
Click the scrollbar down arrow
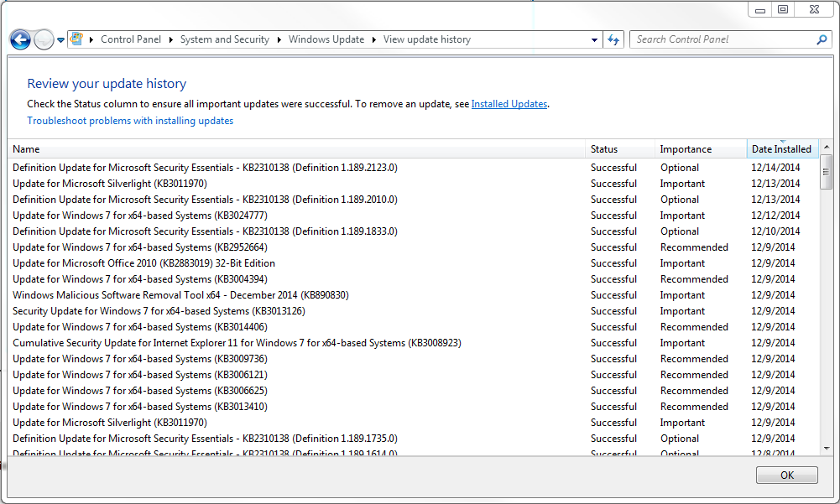[826, 449]
